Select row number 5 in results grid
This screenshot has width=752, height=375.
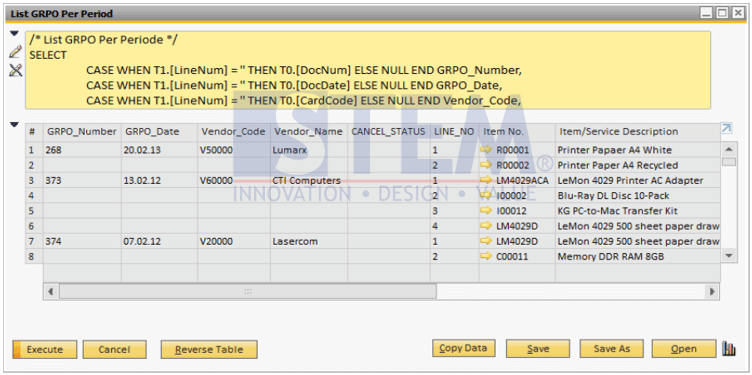point(34,211)
